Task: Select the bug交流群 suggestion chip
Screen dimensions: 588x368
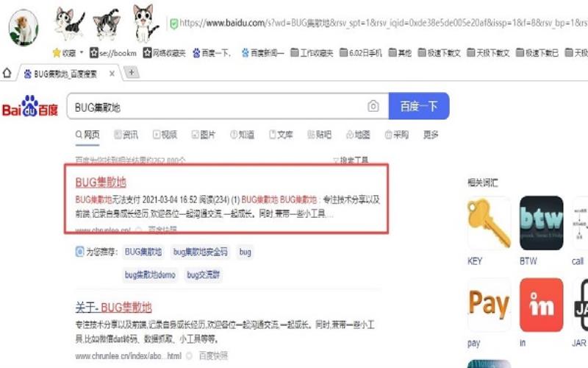Action: pyautogui.click(x=204, y=275)
